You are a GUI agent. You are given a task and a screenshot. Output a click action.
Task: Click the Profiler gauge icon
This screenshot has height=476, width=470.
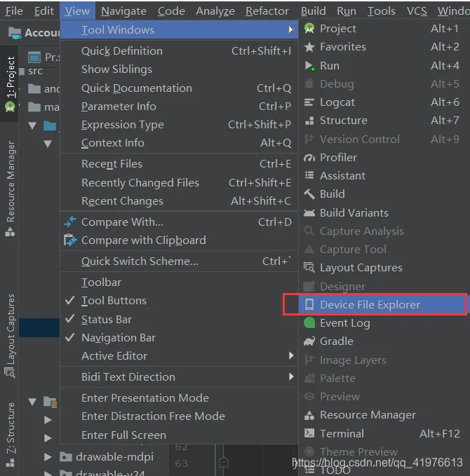pyautogui.click(x=309, y=158)
